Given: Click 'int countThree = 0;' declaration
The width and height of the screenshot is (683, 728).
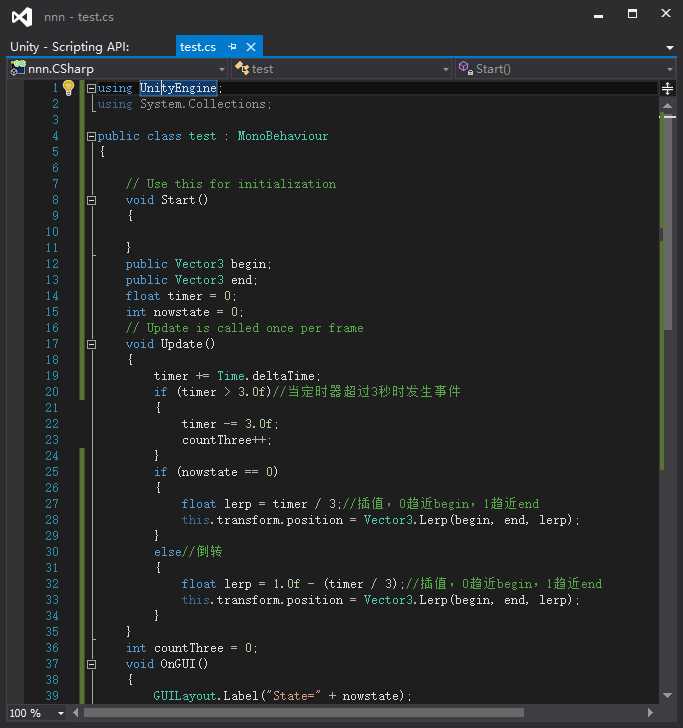Looking at the screenshot, I should (x=191, y=648).
